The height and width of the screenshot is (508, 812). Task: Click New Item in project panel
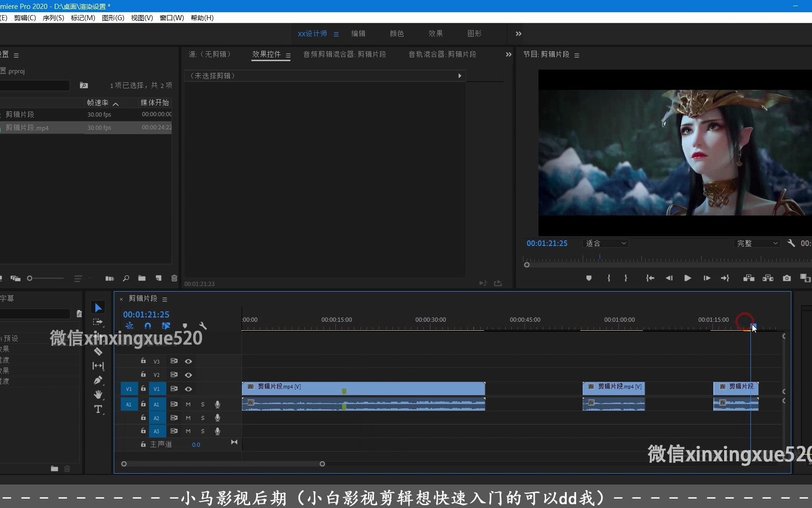[x=158, y=278]
